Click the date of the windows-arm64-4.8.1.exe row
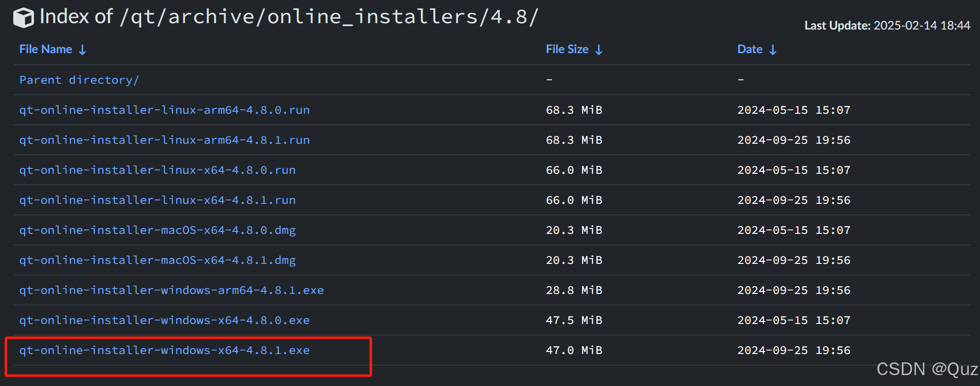 pos(794,290)
